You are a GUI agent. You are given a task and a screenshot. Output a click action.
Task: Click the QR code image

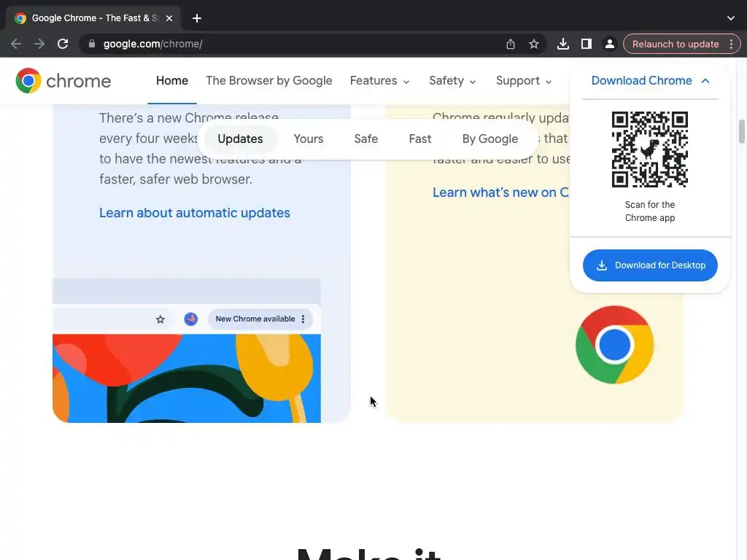(650, 149)
